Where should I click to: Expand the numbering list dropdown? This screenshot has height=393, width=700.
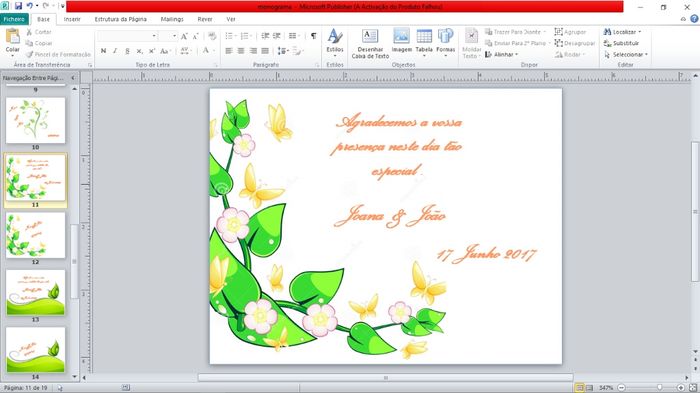click(x=251, y=36)
